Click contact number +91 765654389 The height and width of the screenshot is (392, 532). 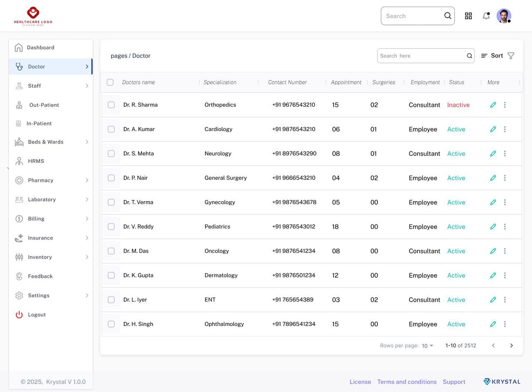tap(293, 300)
